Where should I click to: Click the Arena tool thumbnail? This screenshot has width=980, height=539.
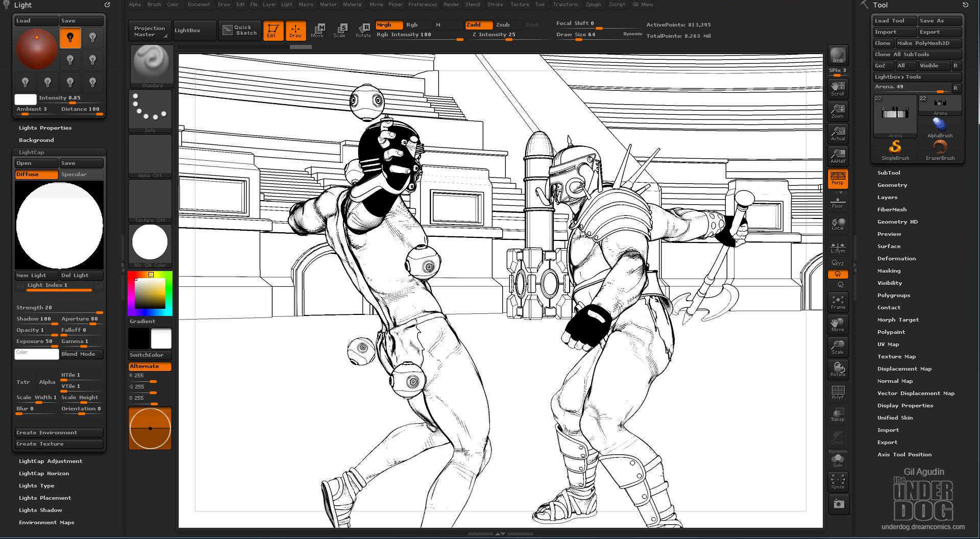pos(895,116)
